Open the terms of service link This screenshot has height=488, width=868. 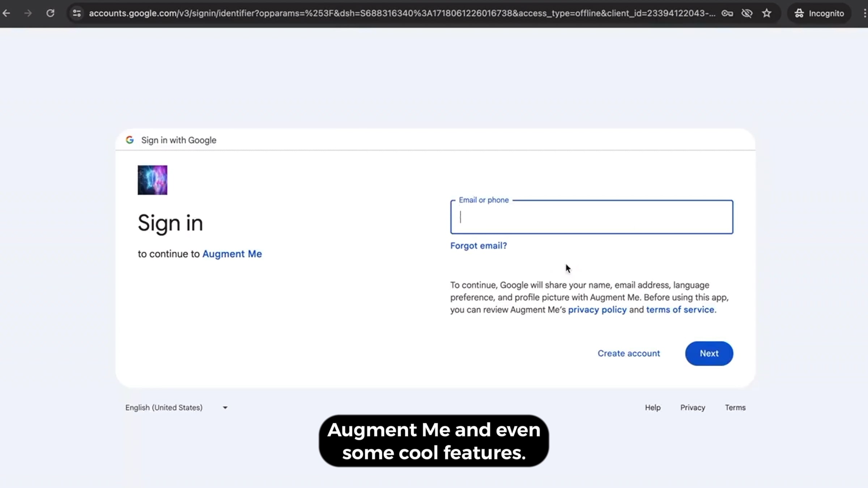[x=680, y=310]
